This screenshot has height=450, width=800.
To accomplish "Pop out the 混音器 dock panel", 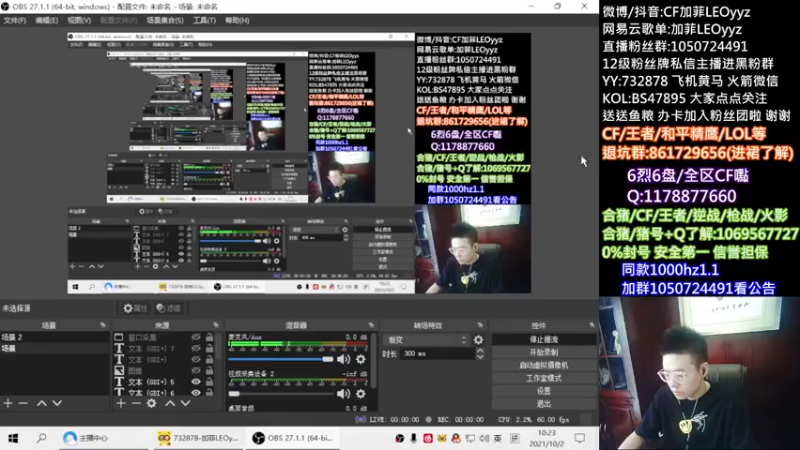I will (x=371, y=325).
